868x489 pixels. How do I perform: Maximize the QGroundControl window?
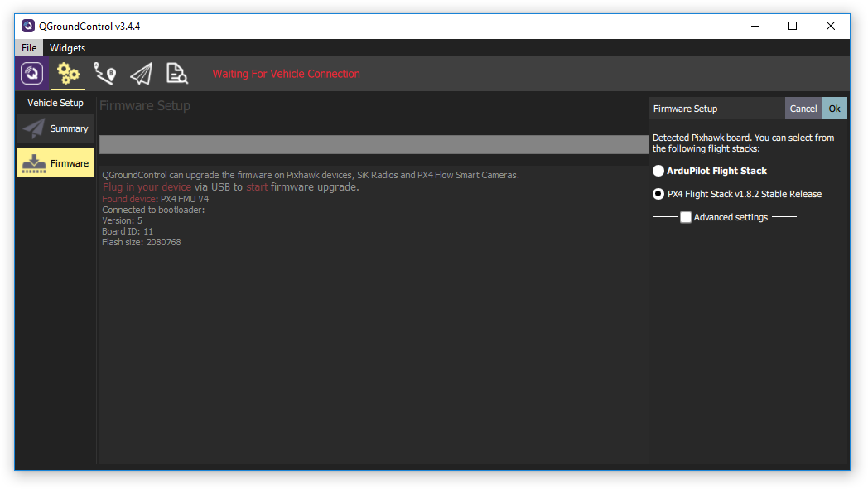tap(793, 26)
